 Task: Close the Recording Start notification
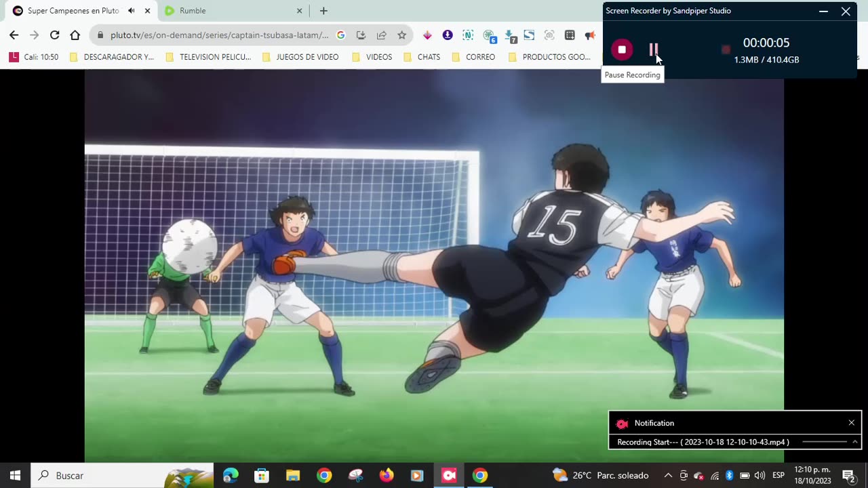coord(851,423)
